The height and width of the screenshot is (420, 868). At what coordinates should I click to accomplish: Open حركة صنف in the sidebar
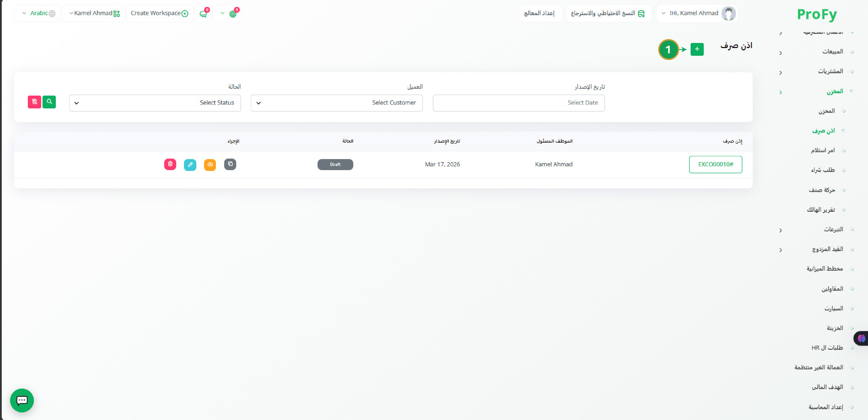click(822, 190)
